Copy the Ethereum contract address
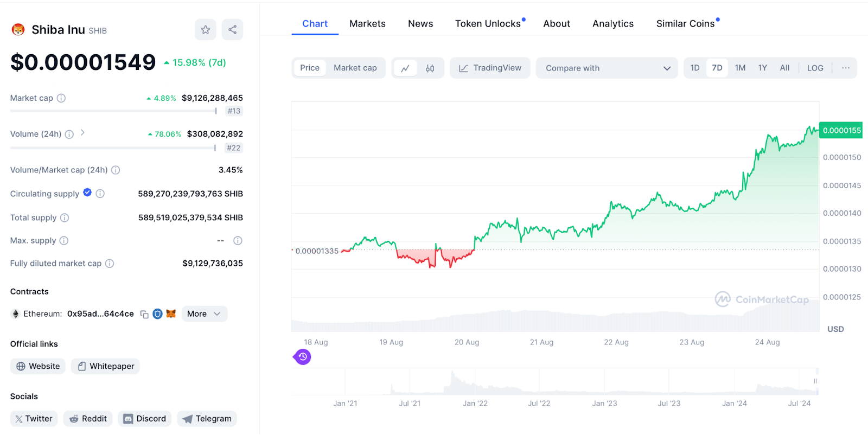The width and height of the screenshot is (868, 435). coord(144,315)
